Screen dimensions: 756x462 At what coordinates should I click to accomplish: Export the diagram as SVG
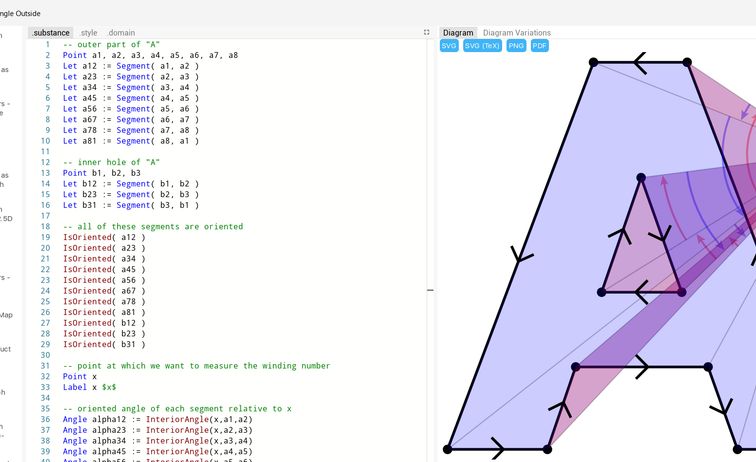(x=449, y=46)
